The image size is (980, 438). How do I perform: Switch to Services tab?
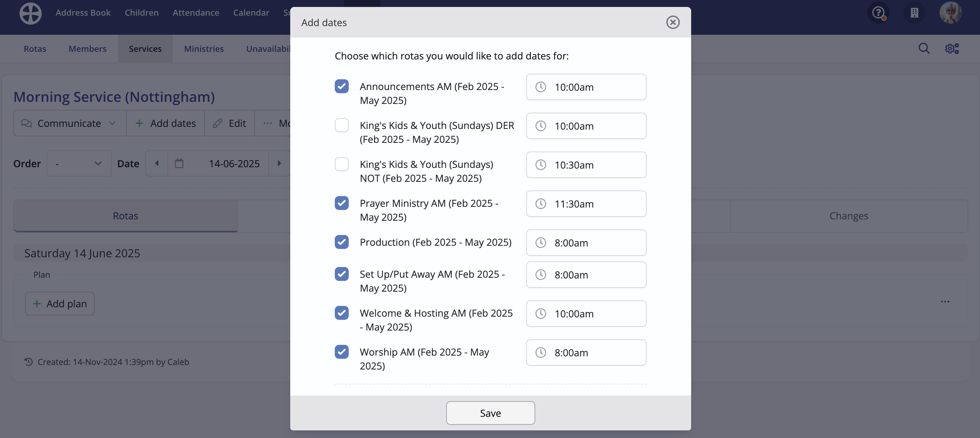145,49
